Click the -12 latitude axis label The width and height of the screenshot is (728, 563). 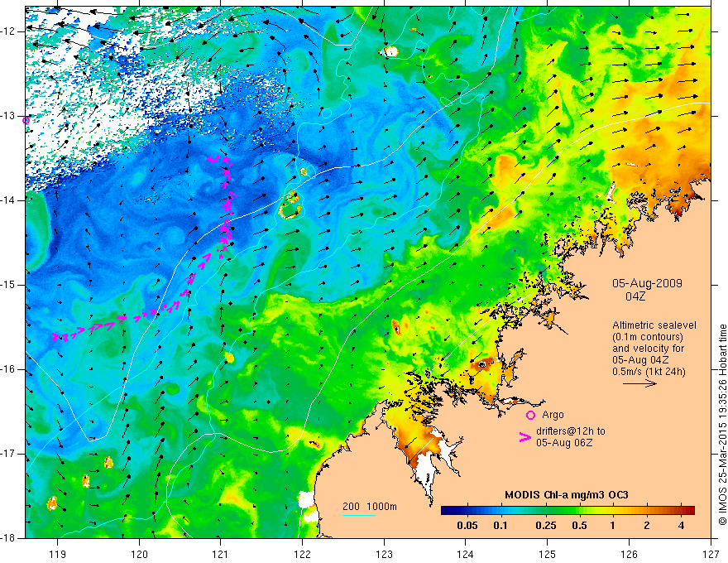click(8, 31)
